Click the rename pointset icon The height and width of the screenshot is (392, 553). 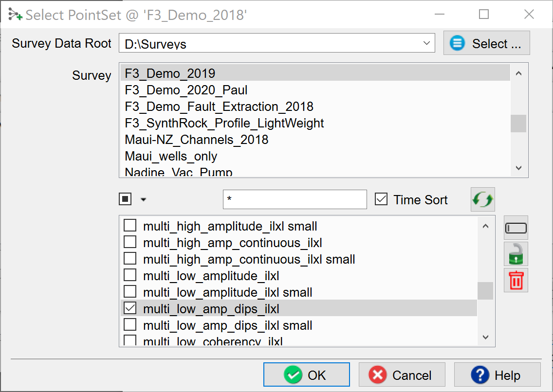coord(516,229)
